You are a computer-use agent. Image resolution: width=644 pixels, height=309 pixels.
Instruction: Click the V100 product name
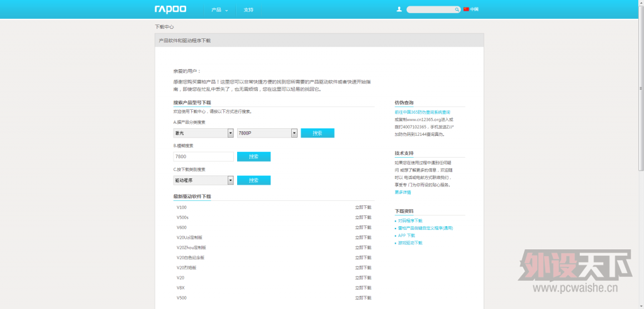coord(182,207)
